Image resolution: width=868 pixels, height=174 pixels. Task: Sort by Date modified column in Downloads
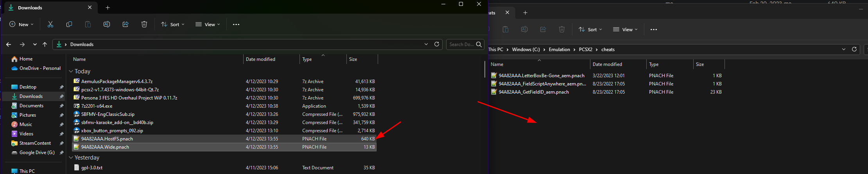(x=260, y=59)
